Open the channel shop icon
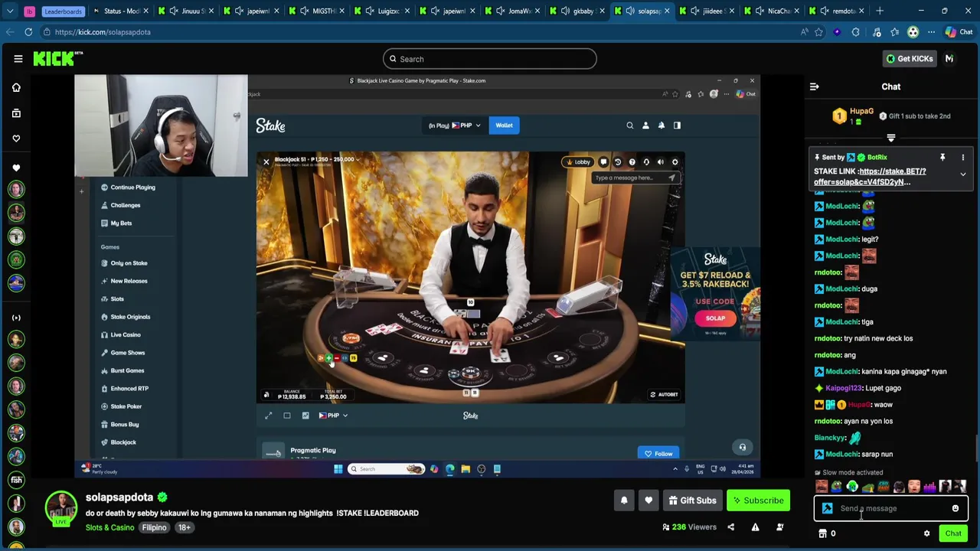The width and height of the screenshot is (980, 551). [823, 533]
